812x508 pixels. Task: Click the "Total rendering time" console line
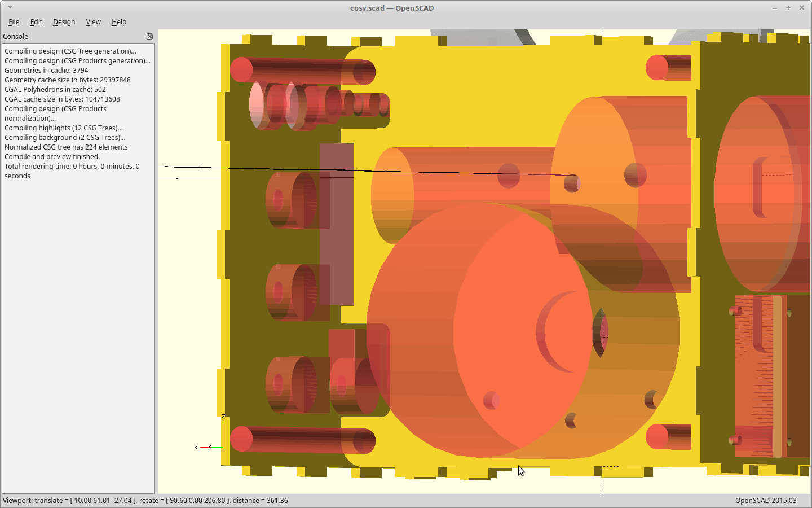click(x=72, y=167)
